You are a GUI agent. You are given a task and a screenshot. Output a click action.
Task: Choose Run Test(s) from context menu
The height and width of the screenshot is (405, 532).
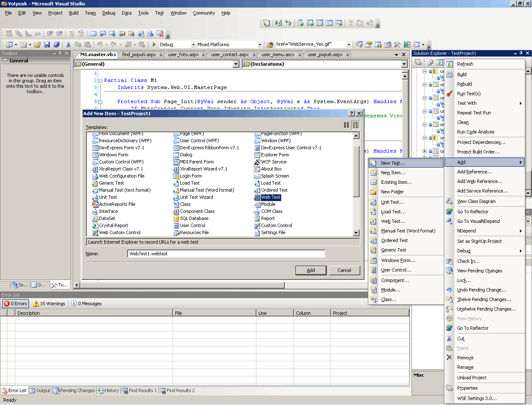(x=468, y=94)
